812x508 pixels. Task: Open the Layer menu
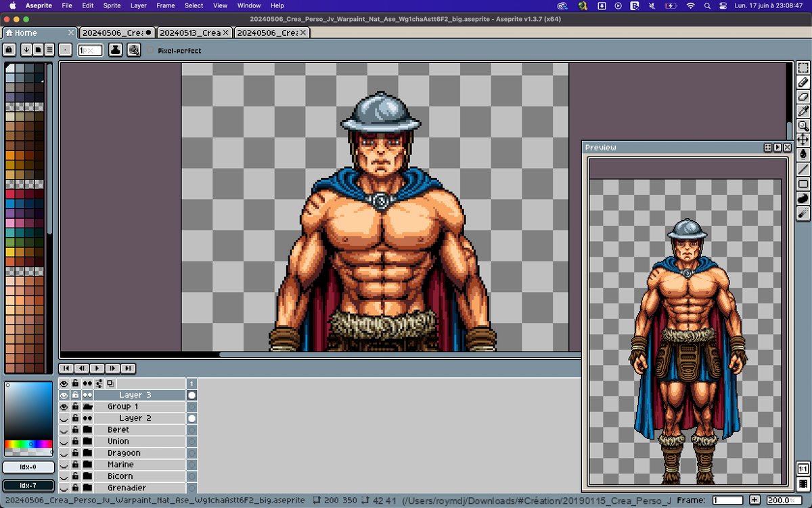pos(138,5)
